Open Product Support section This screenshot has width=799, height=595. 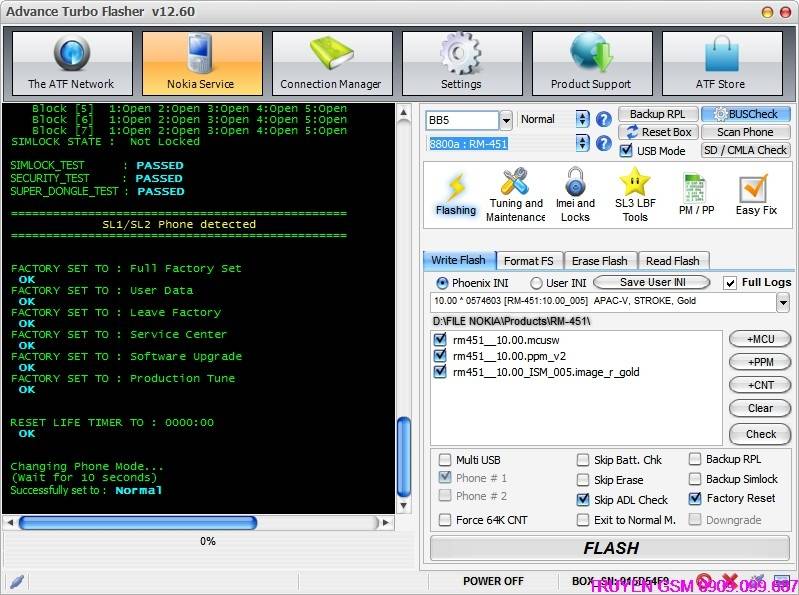tap(592, 63)
